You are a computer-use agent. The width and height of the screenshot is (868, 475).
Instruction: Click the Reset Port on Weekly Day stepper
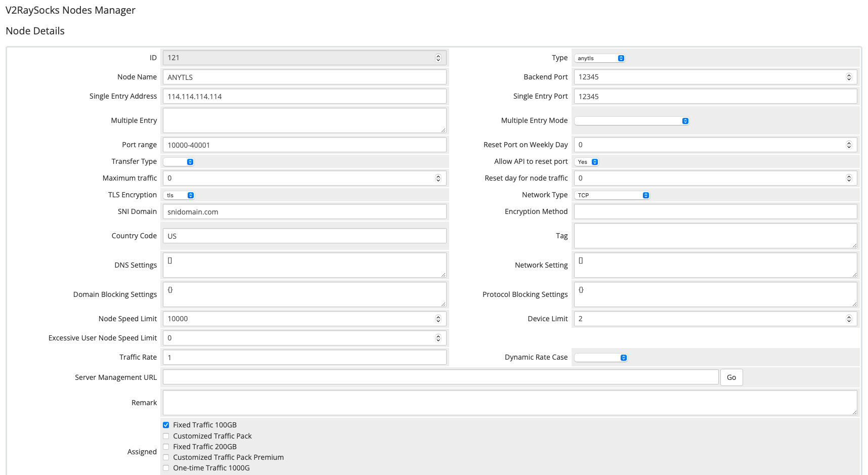click(848, 145)
